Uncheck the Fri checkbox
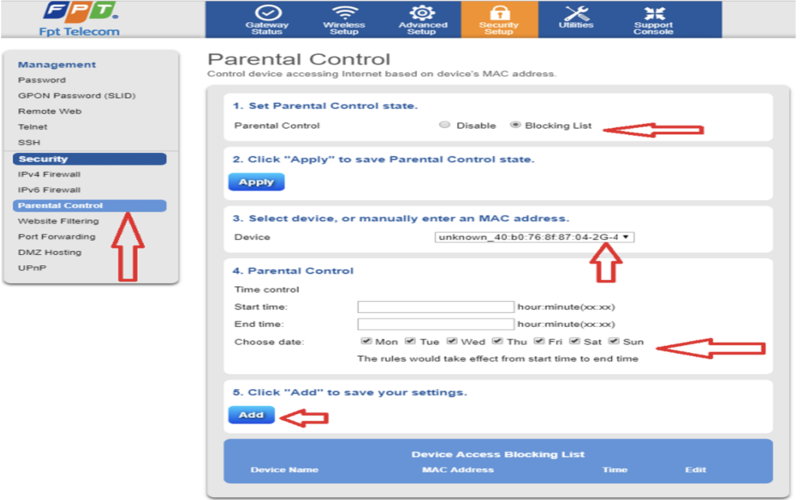 tap(539, 341)
